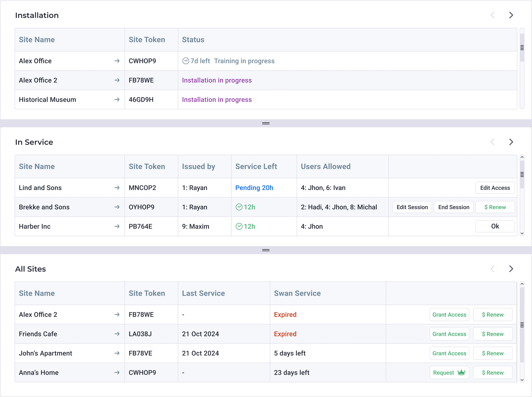
Task: Click arrow beside Brekke and Sons
Action: 117,207
